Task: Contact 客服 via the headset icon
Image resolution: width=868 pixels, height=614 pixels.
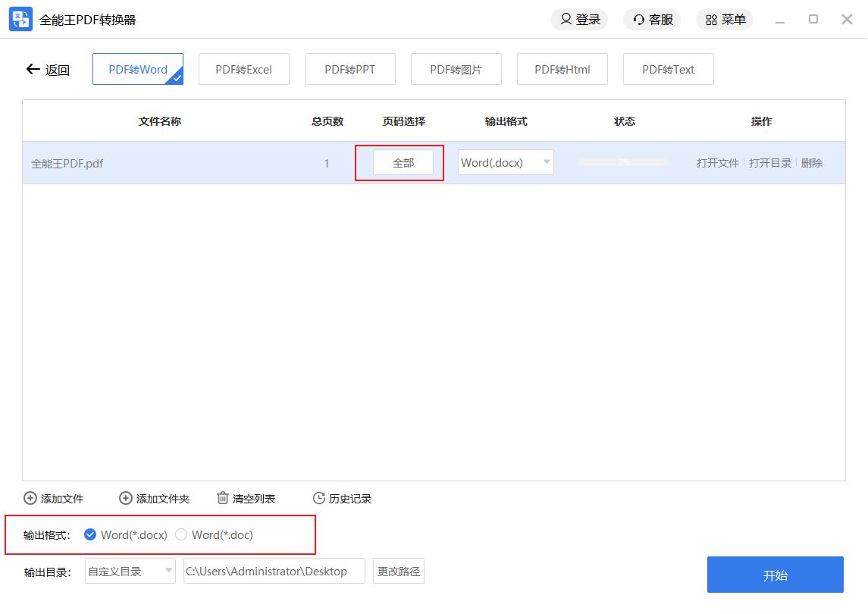Action: click(x=639, y=20)
